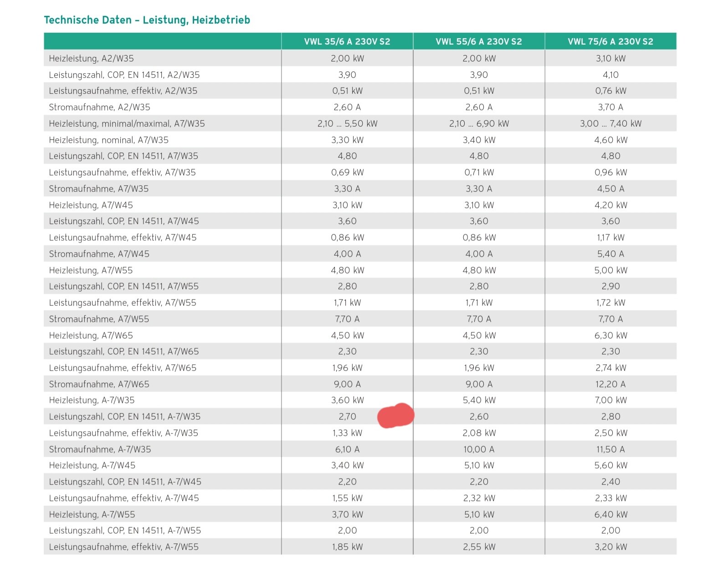Select the VWL 55/6 A 230V S2 column header
Image resolution: width=728 pixels, height=577 pixels.
click(x=478, y=41)
